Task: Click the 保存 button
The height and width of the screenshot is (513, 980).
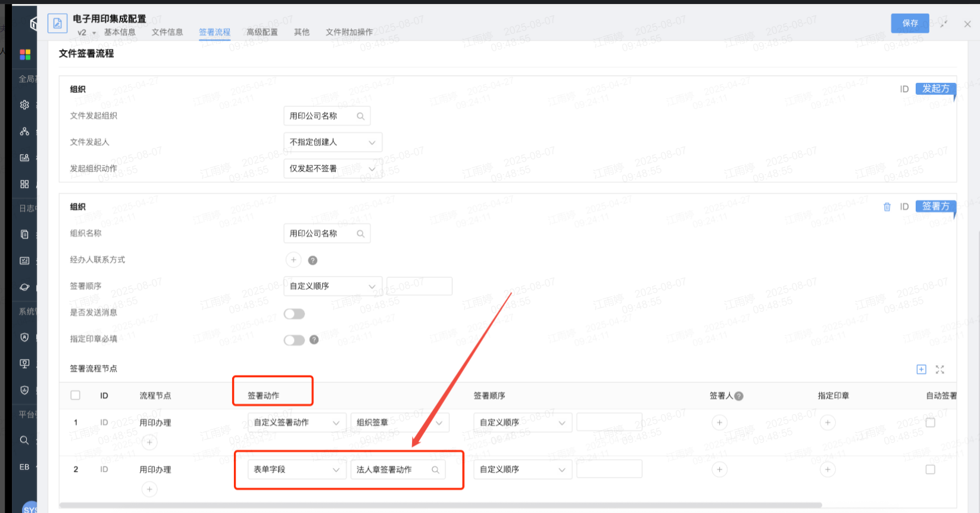Action: [910, 23]
